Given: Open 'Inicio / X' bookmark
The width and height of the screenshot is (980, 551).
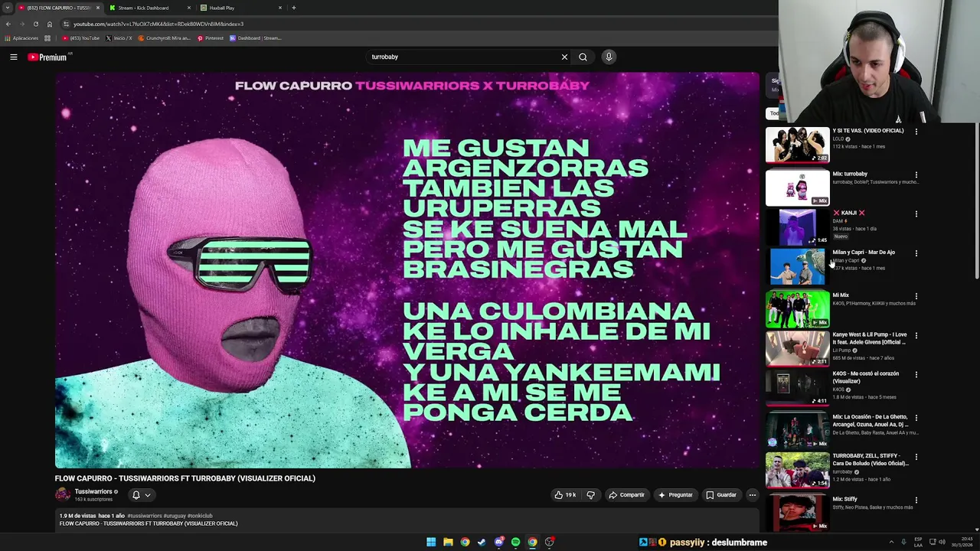Looking at the screenshot, I should point(119,38).
